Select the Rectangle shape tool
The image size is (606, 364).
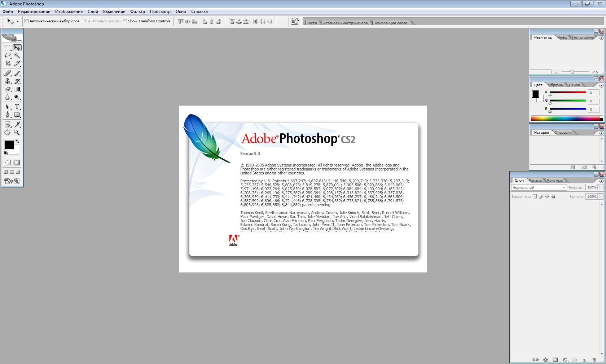pos(17,115)
